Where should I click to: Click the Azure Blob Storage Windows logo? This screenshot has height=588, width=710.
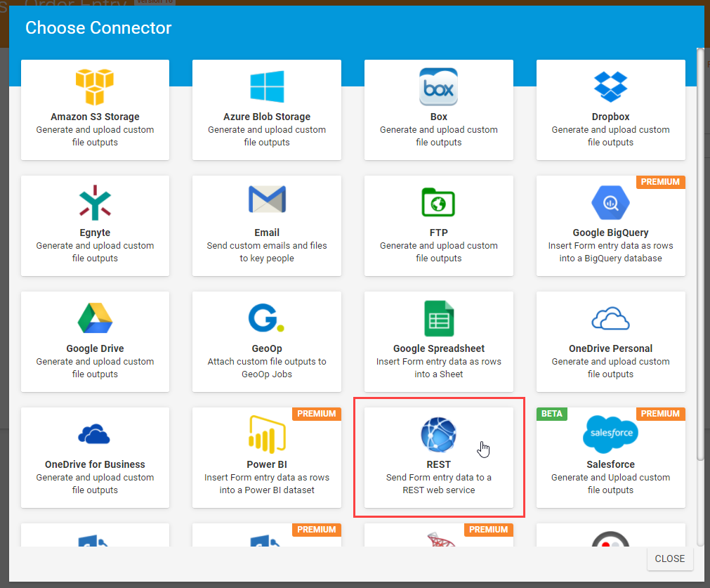(x=267, y=86)
